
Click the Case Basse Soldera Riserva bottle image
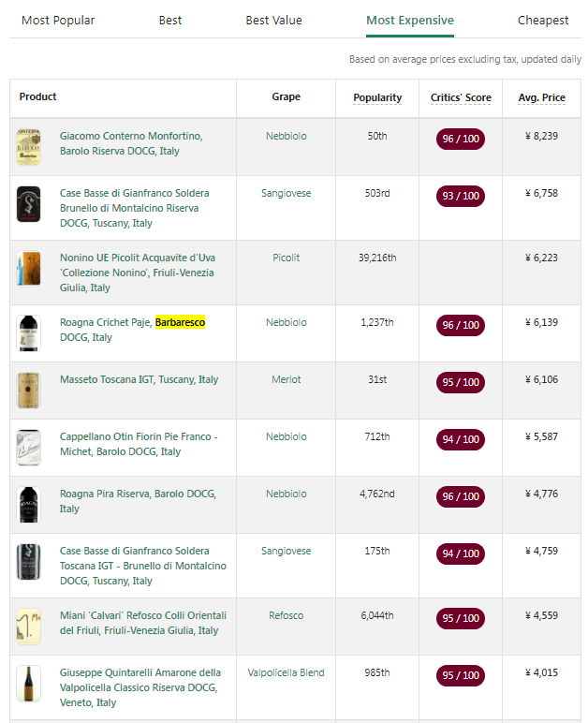(x=28, y=204)
